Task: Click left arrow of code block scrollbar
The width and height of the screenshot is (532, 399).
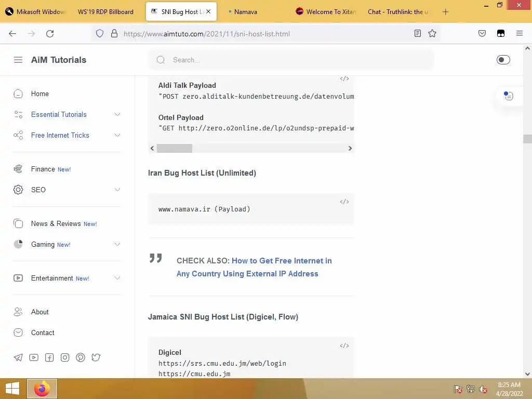Action: pos(152,148)
